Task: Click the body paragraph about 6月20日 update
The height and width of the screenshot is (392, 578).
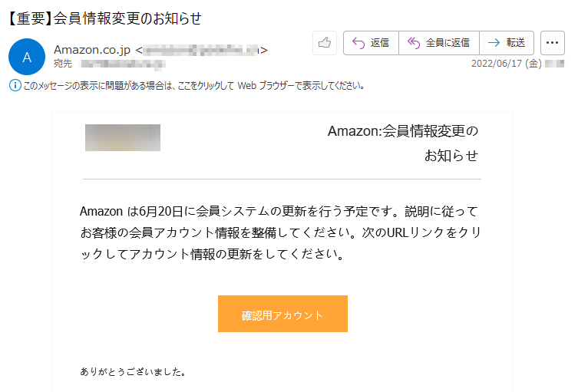Action: coord(280,232)
